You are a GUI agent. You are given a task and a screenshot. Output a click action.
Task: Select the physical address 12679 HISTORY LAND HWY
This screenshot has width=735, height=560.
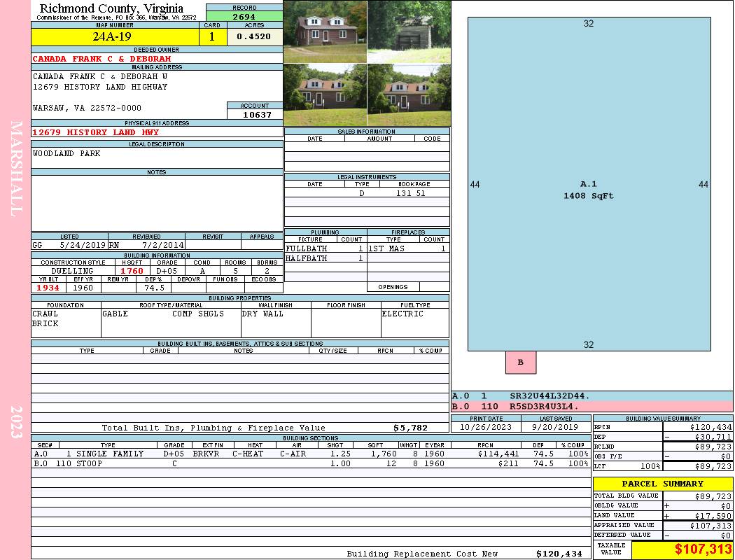coord(96,132)
